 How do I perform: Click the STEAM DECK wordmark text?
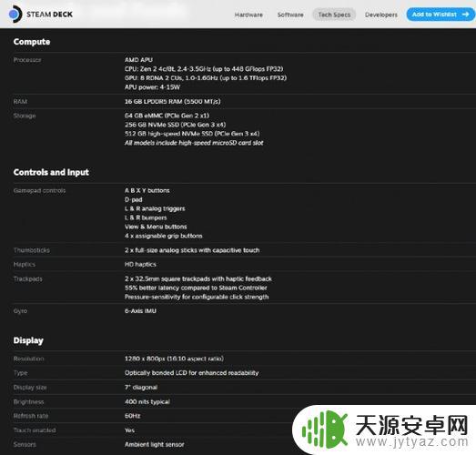(x=49, y=15)
